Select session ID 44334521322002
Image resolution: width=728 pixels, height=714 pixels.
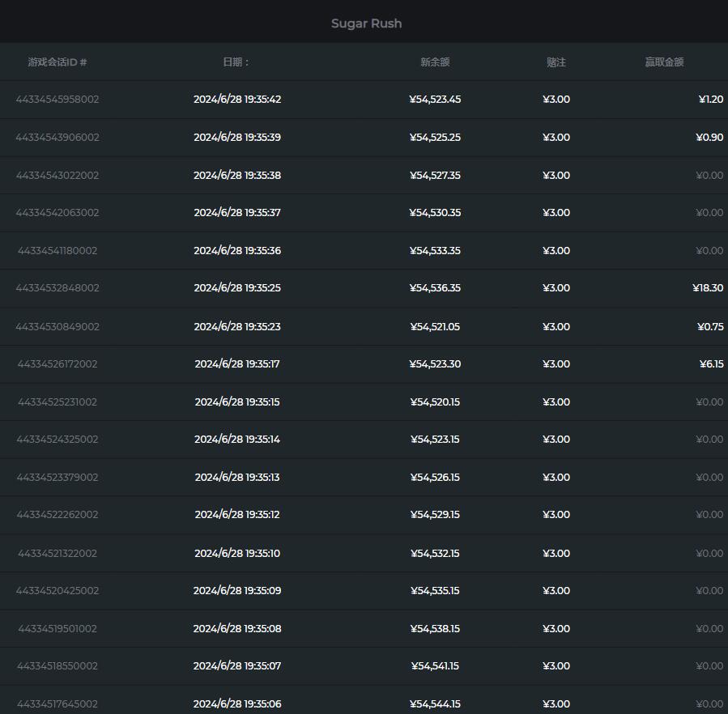pyautogui.click(x=57, y=554)
